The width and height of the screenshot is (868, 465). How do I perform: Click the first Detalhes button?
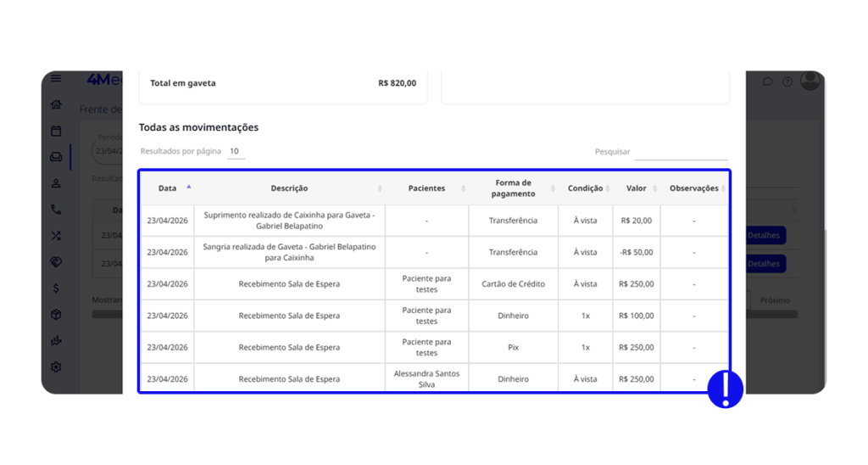(x=765, y=236)
